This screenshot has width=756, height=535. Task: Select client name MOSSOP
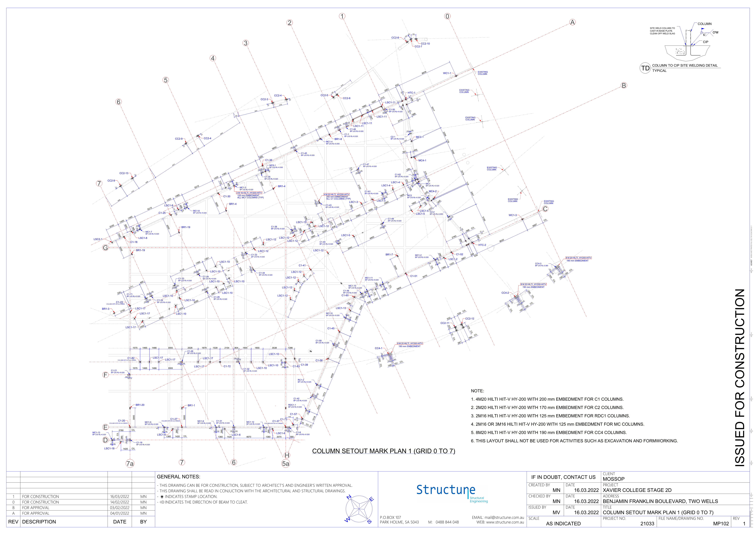click(614, 479)
